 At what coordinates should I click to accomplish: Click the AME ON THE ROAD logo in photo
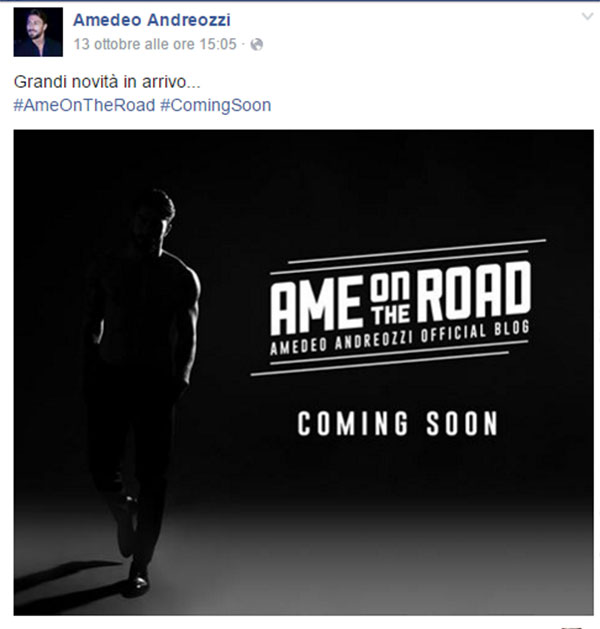point(399,307)
